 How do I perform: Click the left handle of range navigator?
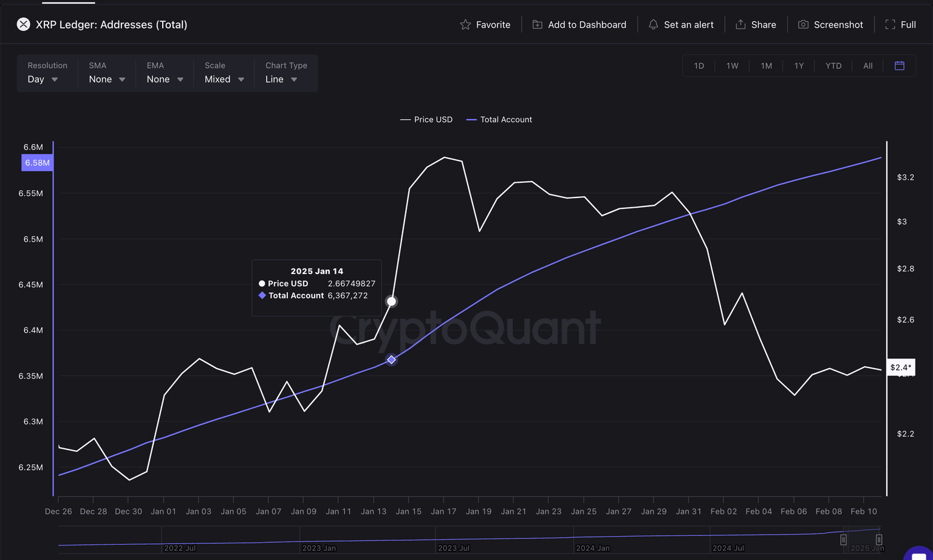[843, 540]
